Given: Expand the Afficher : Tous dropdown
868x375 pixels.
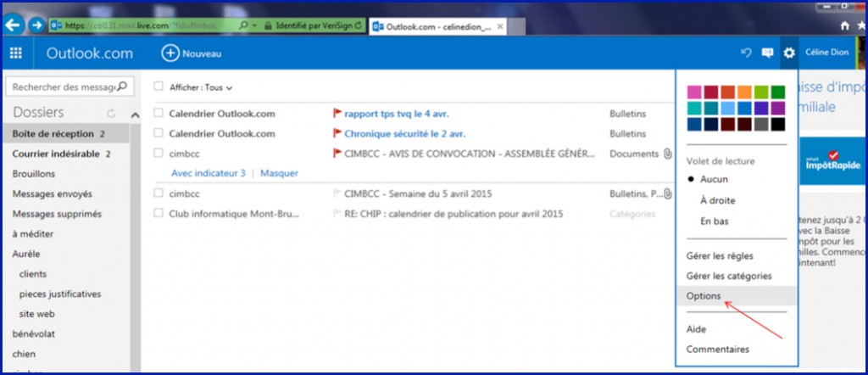Looking at the screenshot, I should point(202,87).
